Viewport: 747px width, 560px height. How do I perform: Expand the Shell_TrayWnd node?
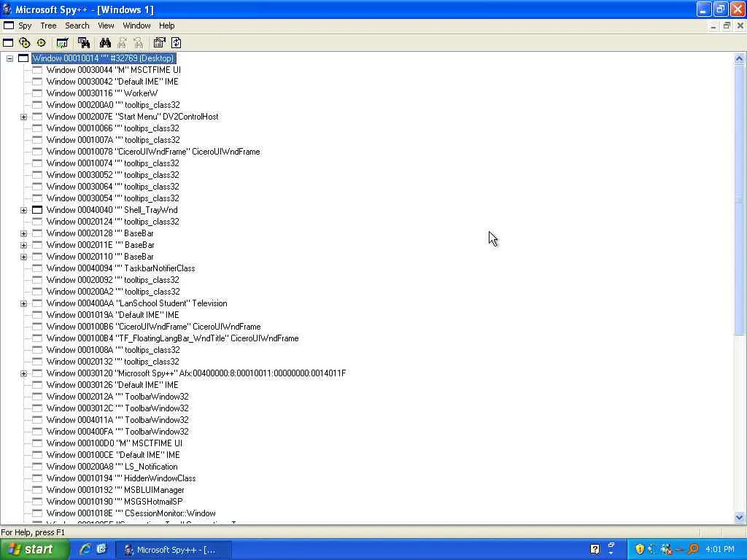(24, 210)
